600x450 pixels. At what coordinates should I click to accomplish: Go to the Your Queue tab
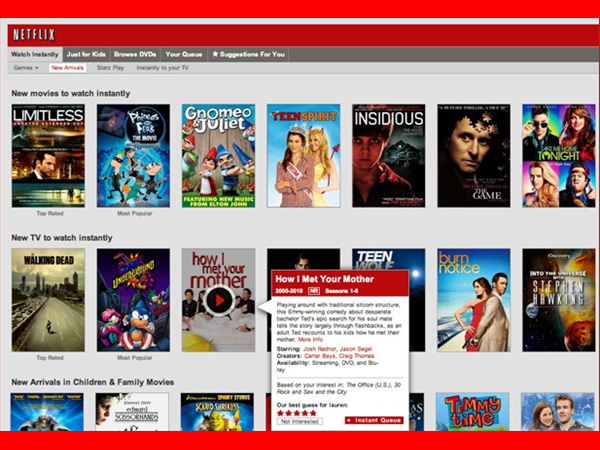[182, 54]
